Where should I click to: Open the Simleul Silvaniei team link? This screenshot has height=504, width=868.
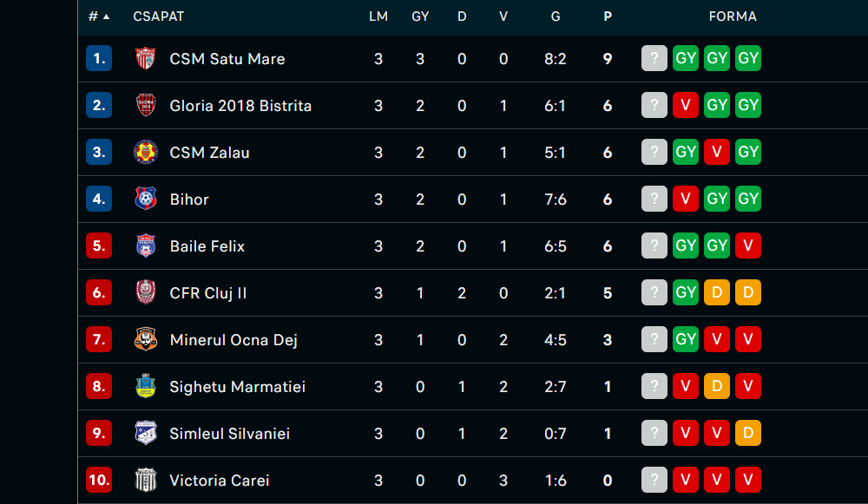[230, 433]
